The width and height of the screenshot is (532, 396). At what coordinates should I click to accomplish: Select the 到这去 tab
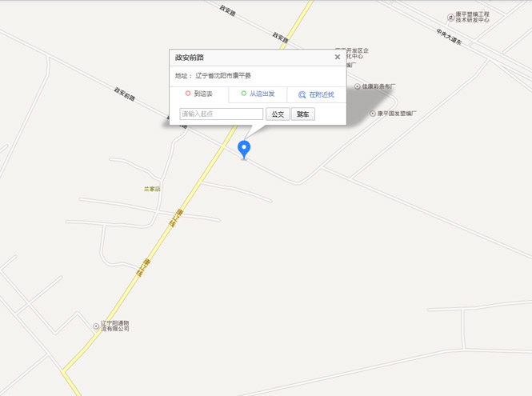click(x=199, y=94)
